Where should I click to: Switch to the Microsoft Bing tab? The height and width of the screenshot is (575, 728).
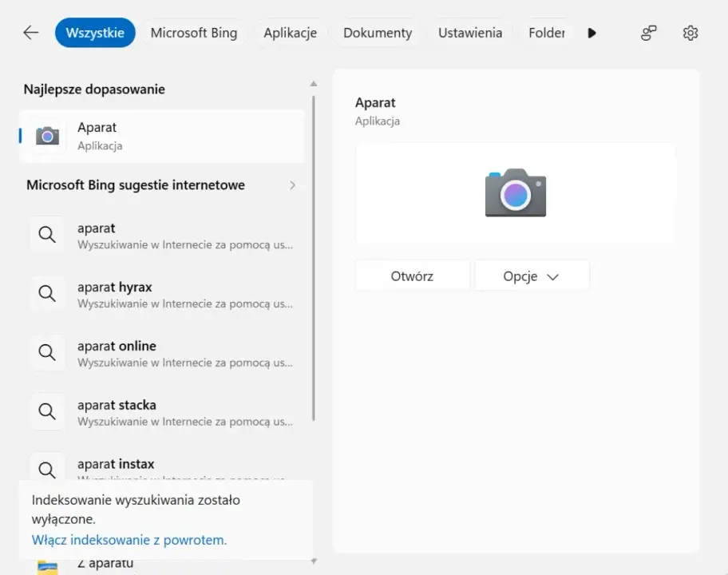(194, 33)
